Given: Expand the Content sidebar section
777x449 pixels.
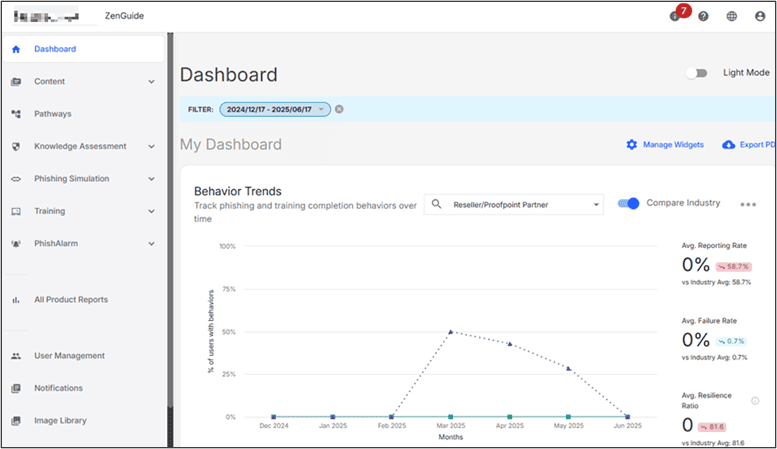Looking at the screenshot, I should [151, 82].
